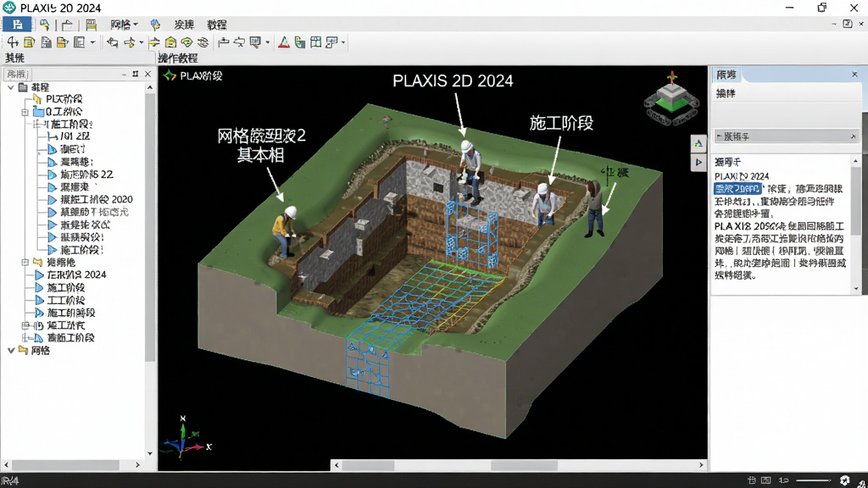Click the play arrow button on the viewport's right edge
Screen dimensions: 868x488
point(698,162)
